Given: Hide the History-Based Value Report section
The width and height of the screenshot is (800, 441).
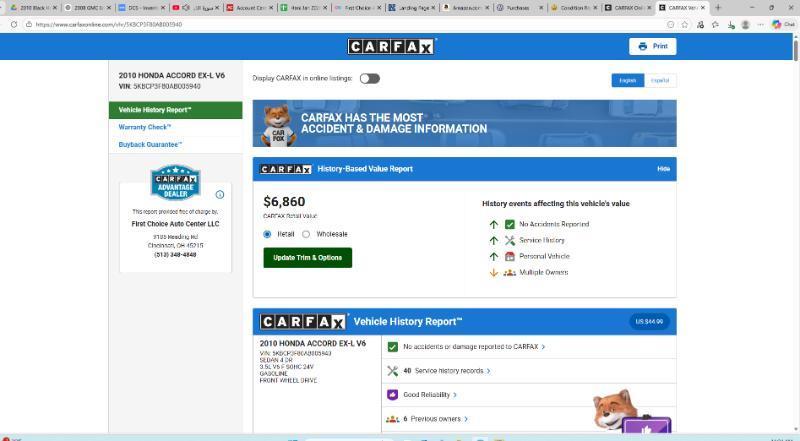Looking at the screenshot, I should 663,169.
